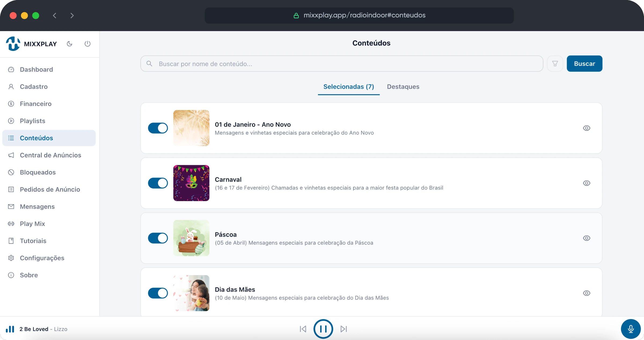Screen dimensions: 644x340
Task: Click the power logout icon
Action: coord(87,44)
